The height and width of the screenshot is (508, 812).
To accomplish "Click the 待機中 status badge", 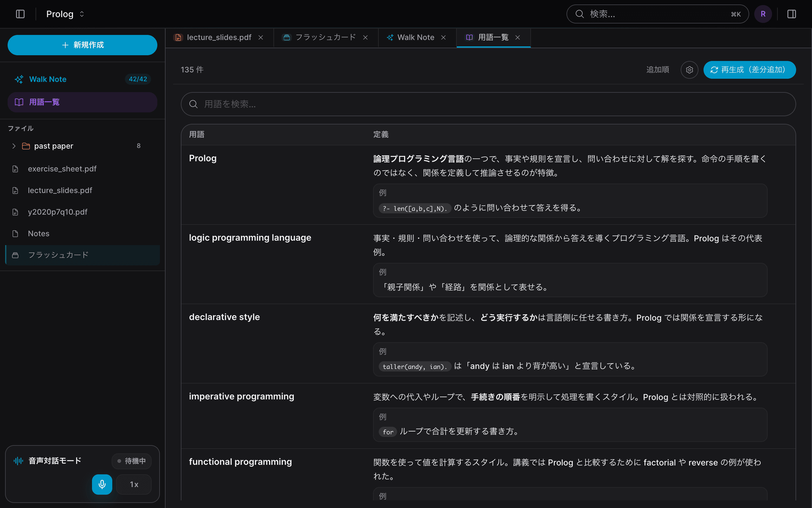I will (x=132, y=461).
